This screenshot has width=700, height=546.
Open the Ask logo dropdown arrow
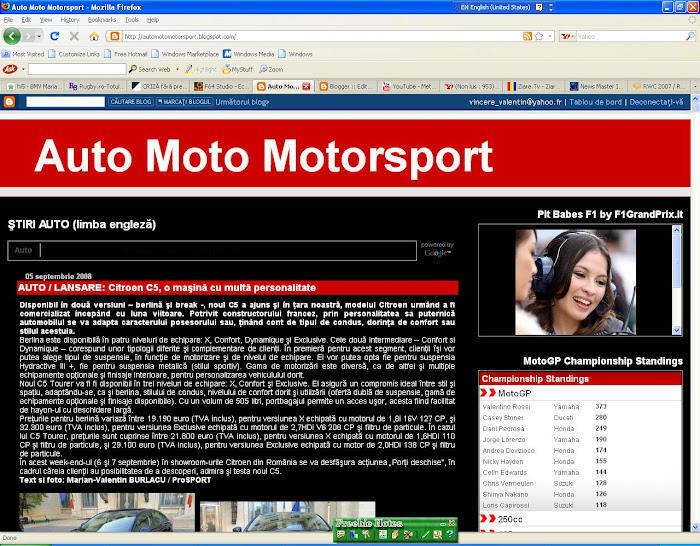pyautogui.click(x=23, y=69)
